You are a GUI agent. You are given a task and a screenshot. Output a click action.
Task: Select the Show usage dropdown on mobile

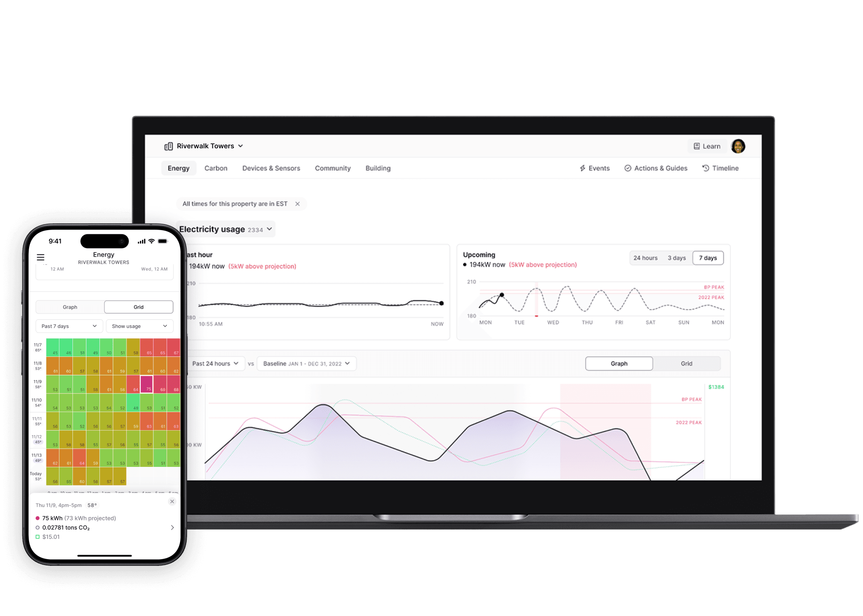point(139,327)
